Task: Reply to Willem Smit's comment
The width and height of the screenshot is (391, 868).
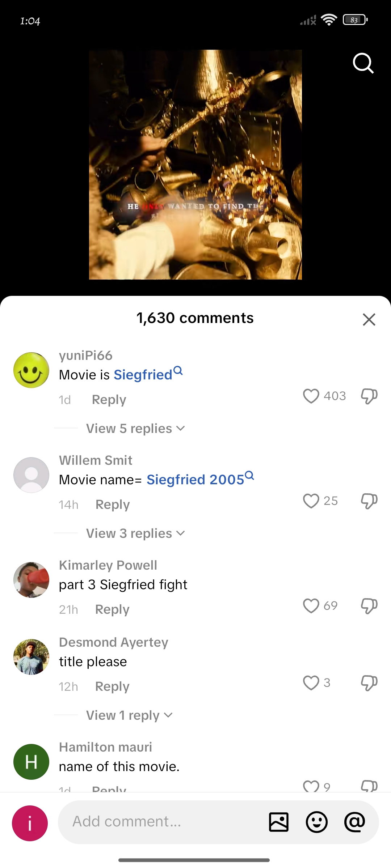Action: [x=113, y=505]
